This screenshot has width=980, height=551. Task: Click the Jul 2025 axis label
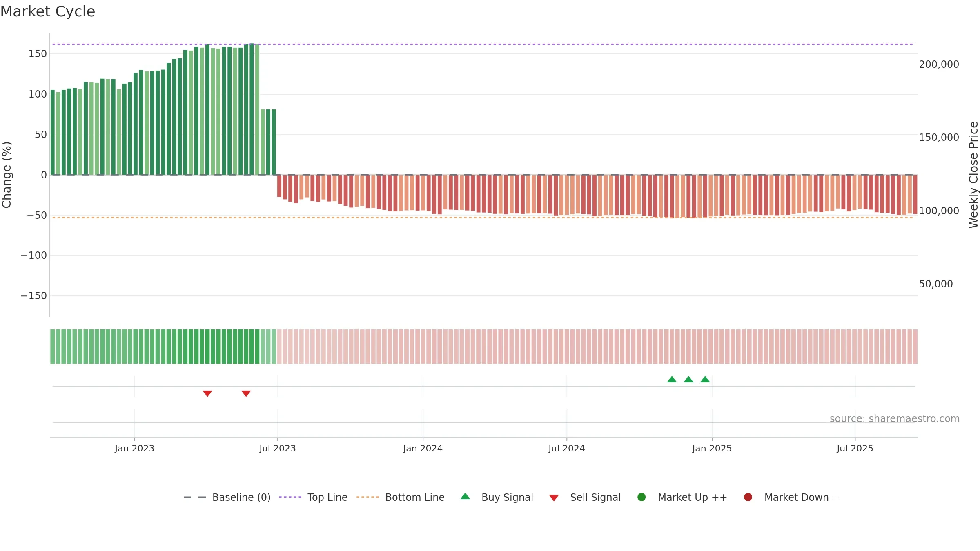click(x=855, y=449)
